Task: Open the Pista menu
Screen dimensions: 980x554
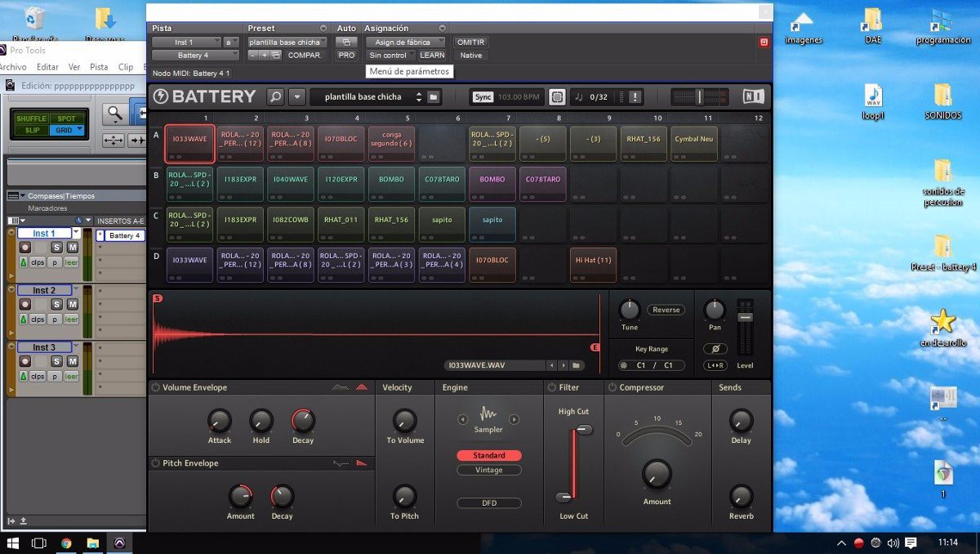Action: click(x=99, y=67)
